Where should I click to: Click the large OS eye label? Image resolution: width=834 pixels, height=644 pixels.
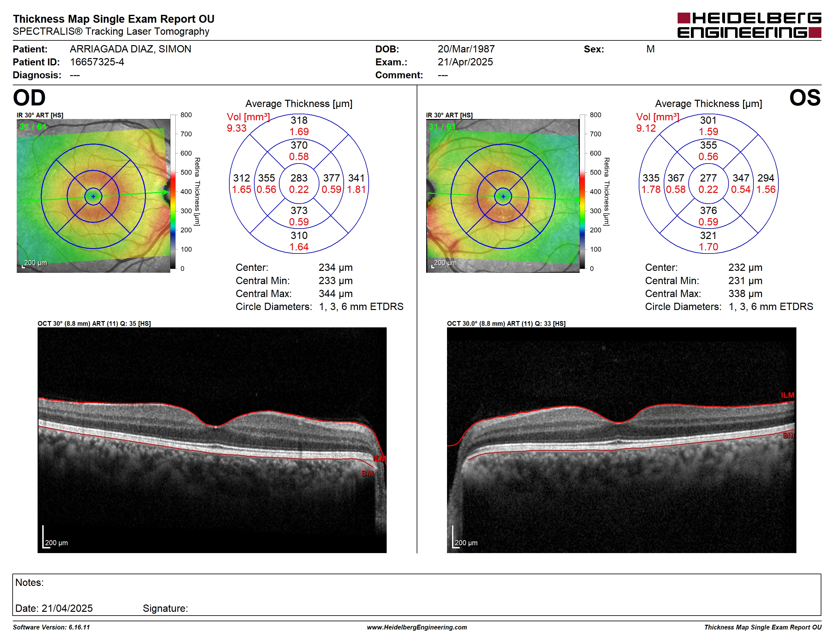point(805,98)
